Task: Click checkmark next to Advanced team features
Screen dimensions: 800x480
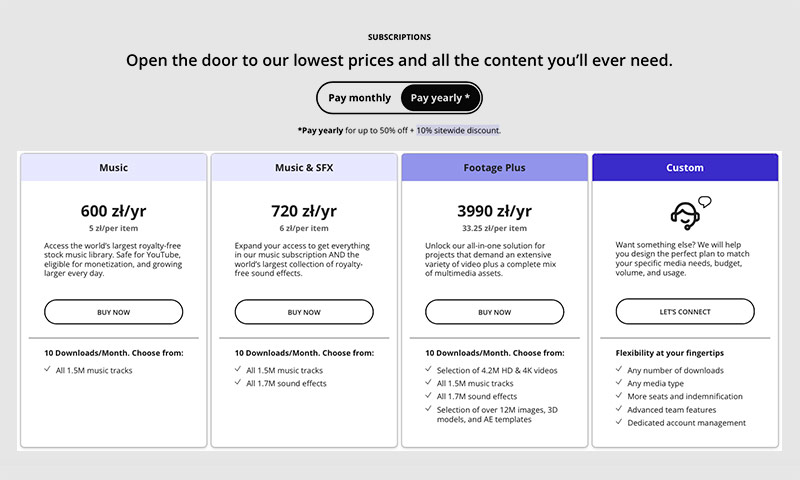Action: pos(619,409)
